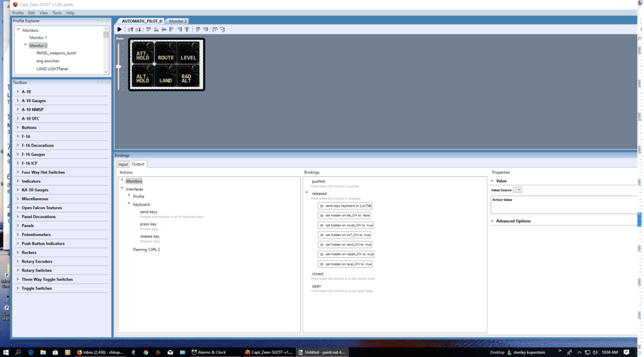The width and height of the screenshot is (644, 357).
Task: Select the 'release key' keyboard action
Action: pos(150,236)
